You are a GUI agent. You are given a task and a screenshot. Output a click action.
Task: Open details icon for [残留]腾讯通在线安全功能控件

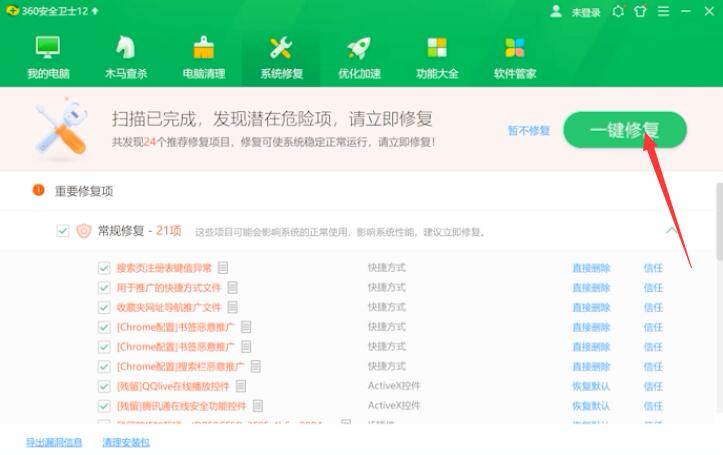258,406
